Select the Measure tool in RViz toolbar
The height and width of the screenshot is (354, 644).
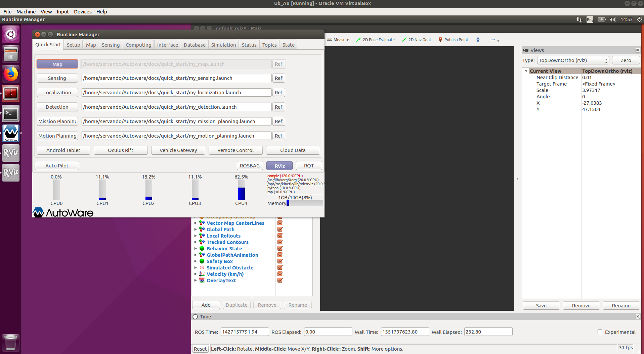338,40
